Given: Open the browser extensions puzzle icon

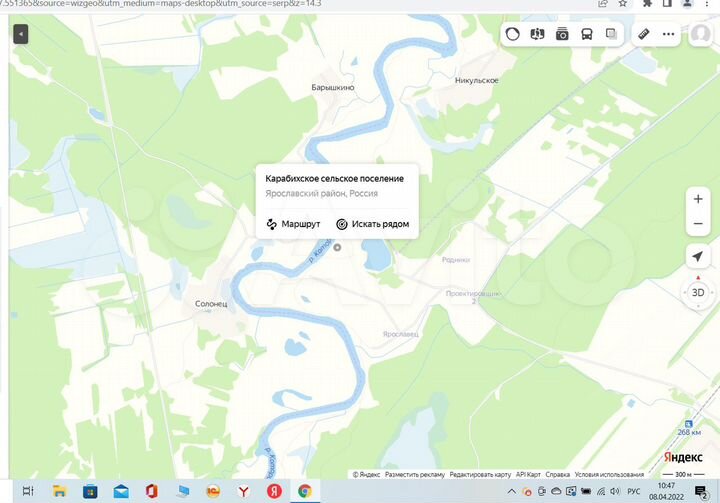Looking at the screenshot, I should point(647,4).
